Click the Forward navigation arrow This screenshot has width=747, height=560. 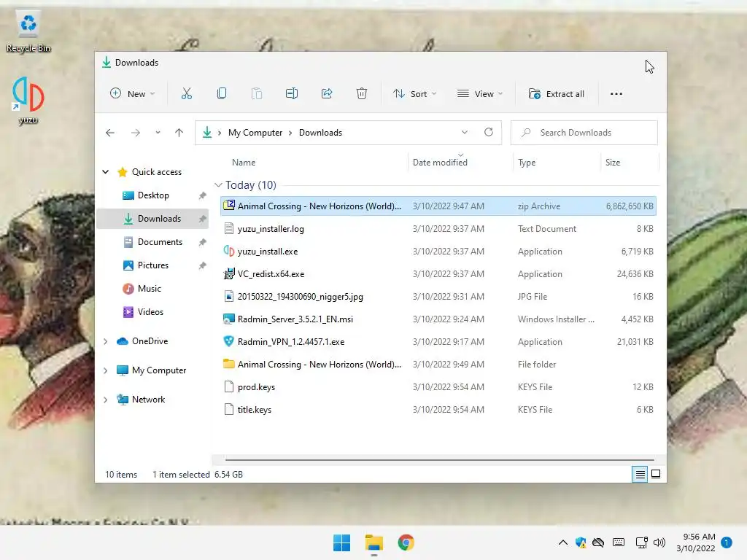[x=136, y=133]
